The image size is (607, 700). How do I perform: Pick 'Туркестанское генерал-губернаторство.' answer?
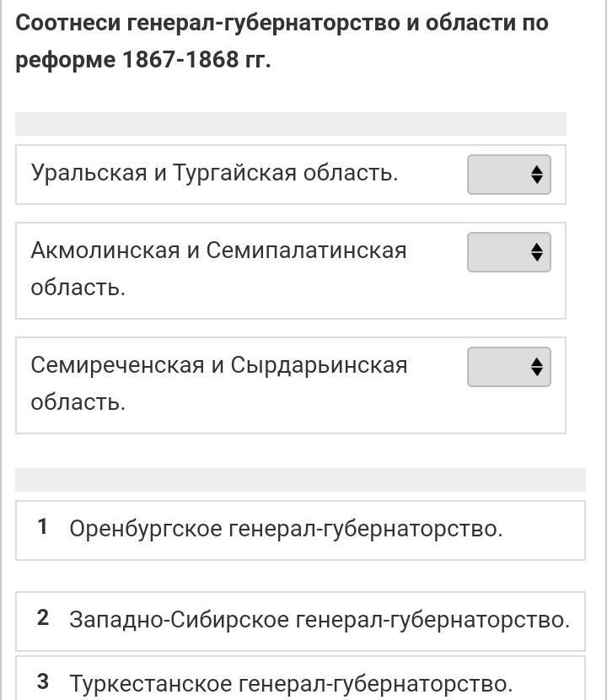[x=291, y=683]
